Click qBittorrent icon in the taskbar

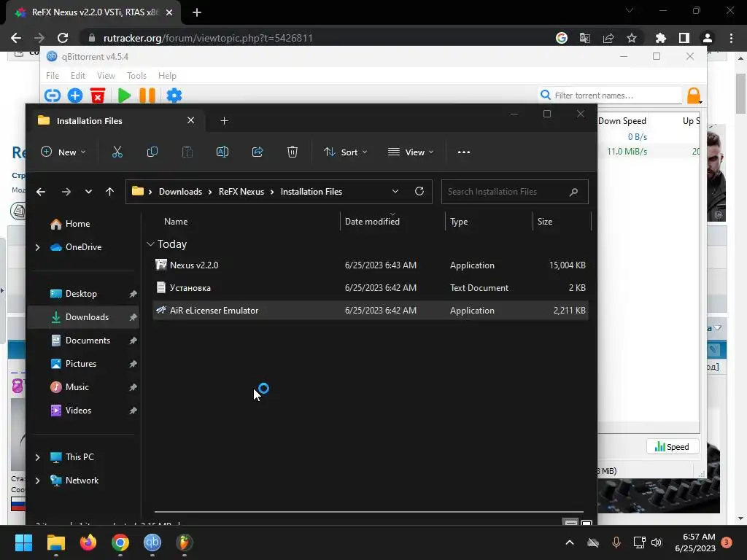click(x=152, y=542)
